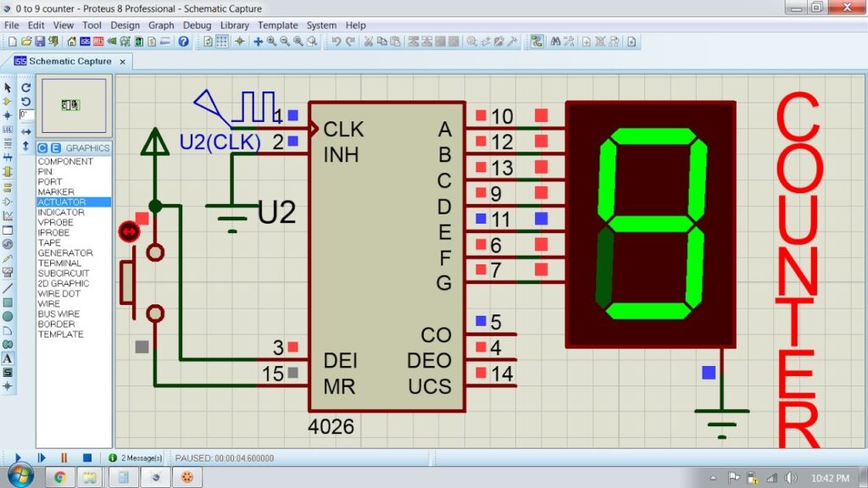Click the Save Project icon in toolbar
This screenshot has width=868, height=488.
[x=40, y=41]
